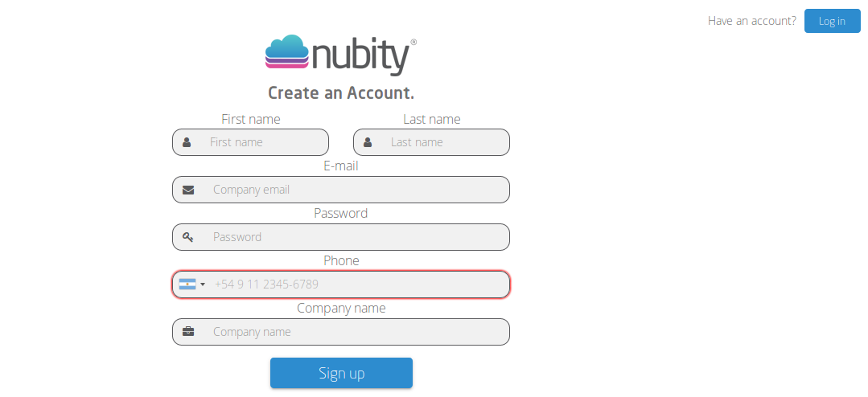This screenshot has width=868, height=397.
Task: Select the Password input field
Action: coord(341,237)
